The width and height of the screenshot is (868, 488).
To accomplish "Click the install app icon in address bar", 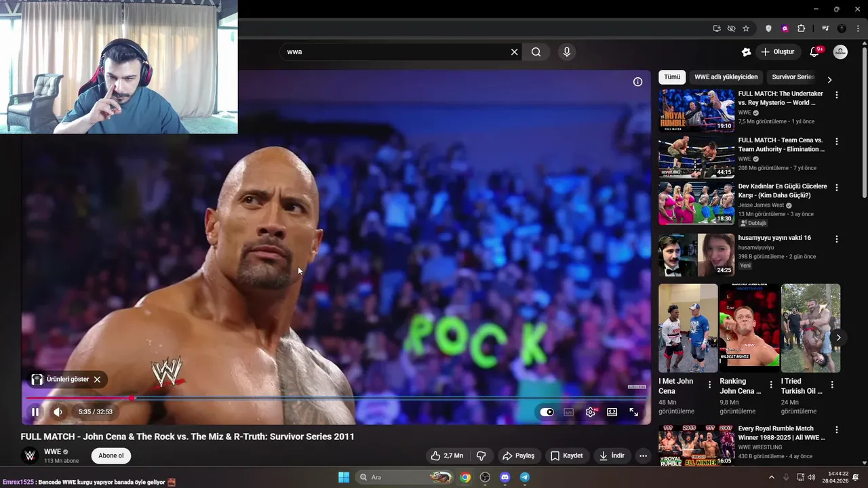I will pos(717,28).
